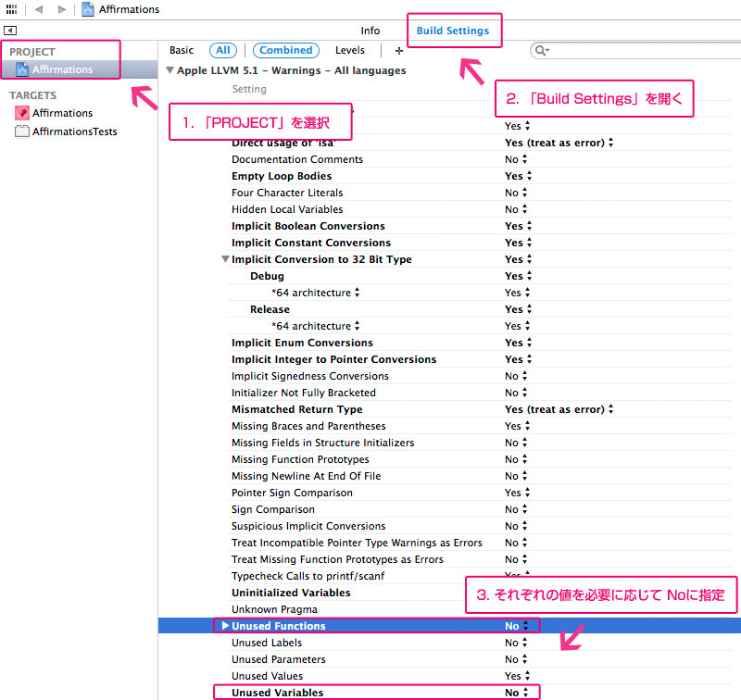Click the search magnifier icon
Image resolution: width=741 pixels, height=700 pixels.
coord(542,50)
